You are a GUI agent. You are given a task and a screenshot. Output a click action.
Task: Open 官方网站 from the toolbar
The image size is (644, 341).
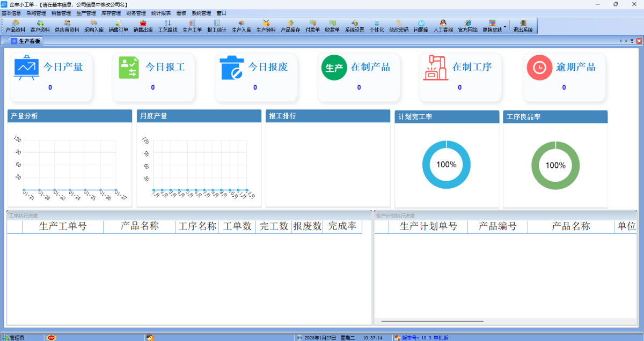pyautogui.click(x=468, y=26)
